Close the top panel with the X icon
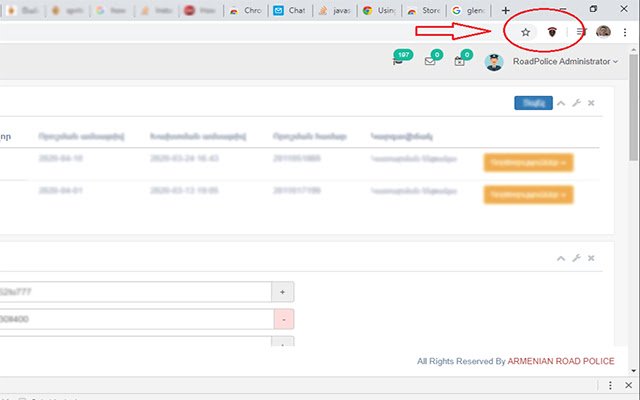The height and width of the screenshot is (400, 640). click(x=591, y=103)
